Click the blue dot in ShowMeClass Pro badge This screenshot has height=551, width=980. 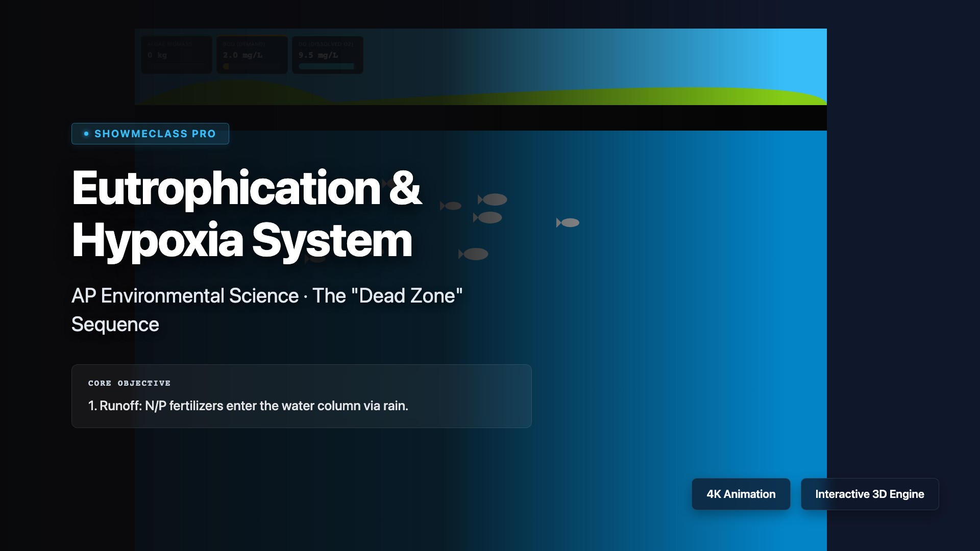86,134
